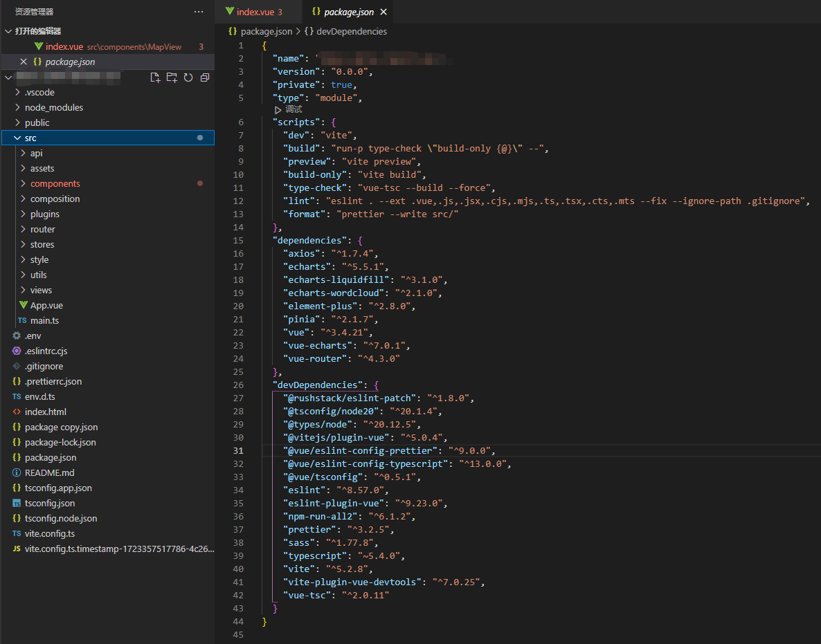Close the package.json editor tab
Image resolution: width=821 pixels, height=644 pixels.
(x=384, y=12)
